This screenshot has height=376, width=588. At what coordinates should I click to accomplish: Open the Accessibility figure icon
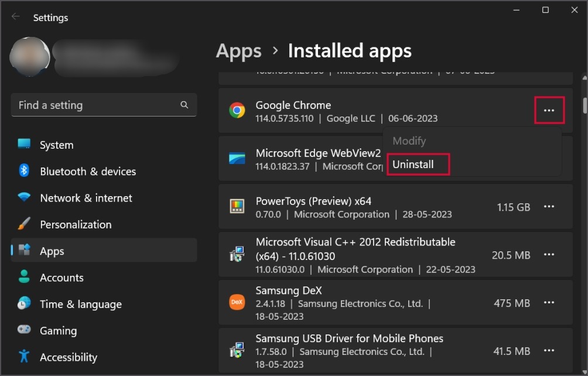24,356
